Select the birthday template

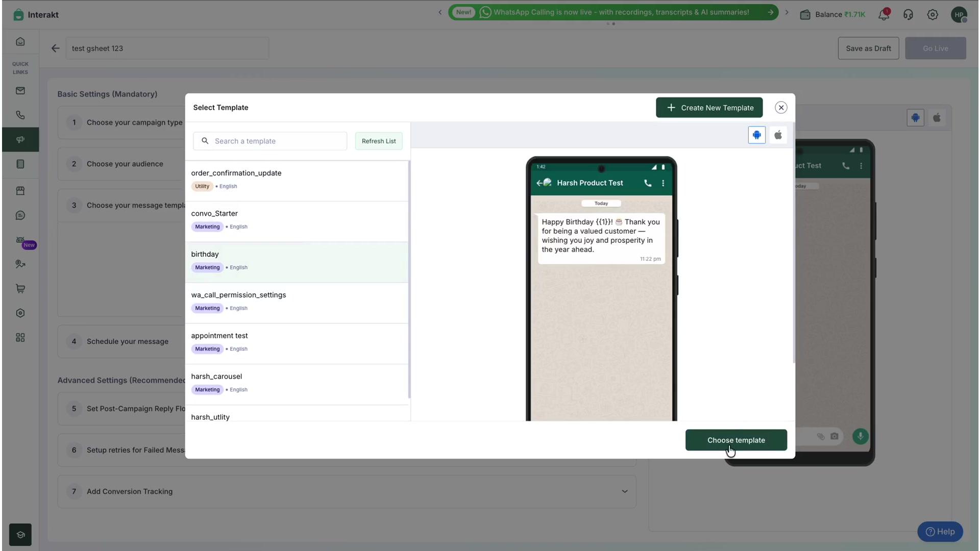297,262
